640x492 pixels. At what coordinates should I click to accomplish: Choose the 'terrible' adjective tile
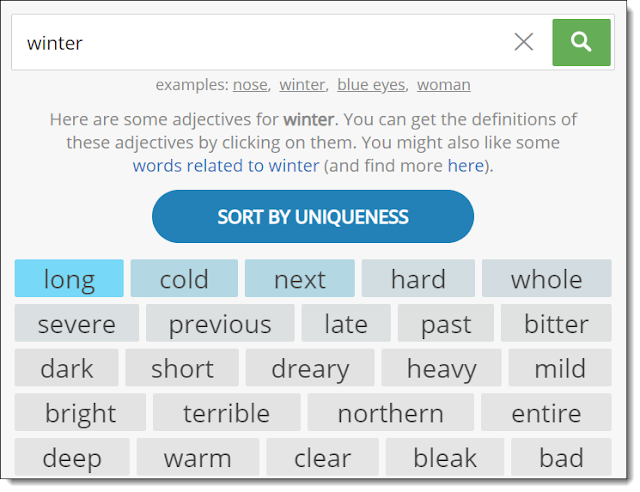tap(226, 413)
